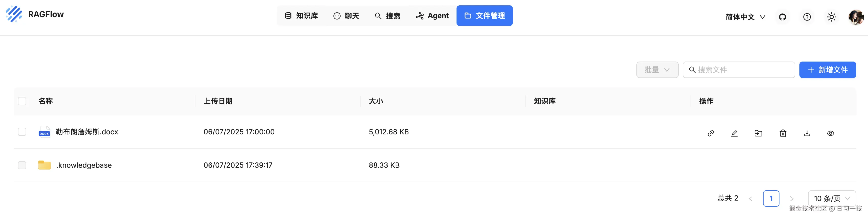
Task: Link 勒布朗詹姆斯.docx to a knowledge base
Action: [x=711, y=133]
